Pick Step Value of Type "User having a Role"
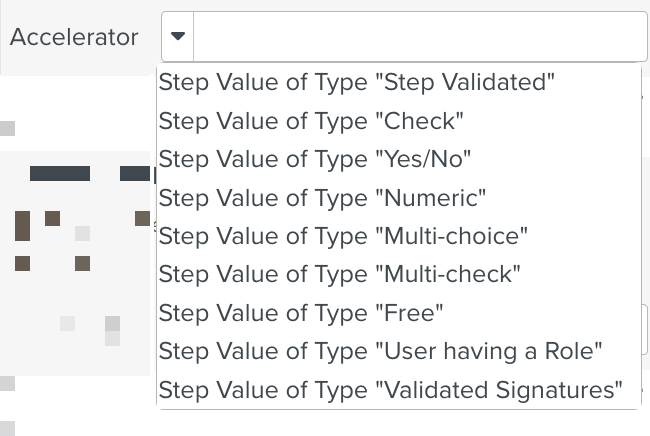This screenshot has height=436, width=650. [x=381, y=351]
